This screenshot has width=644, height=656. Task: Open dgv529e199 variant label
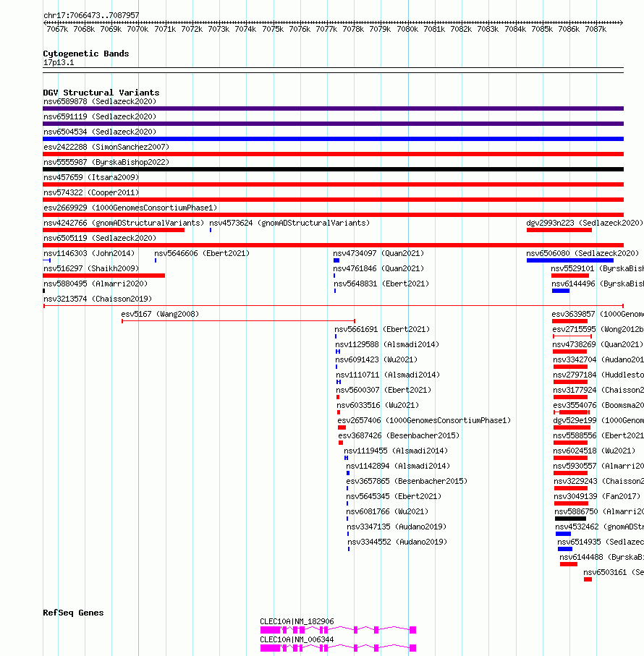(x=598, y=421)
